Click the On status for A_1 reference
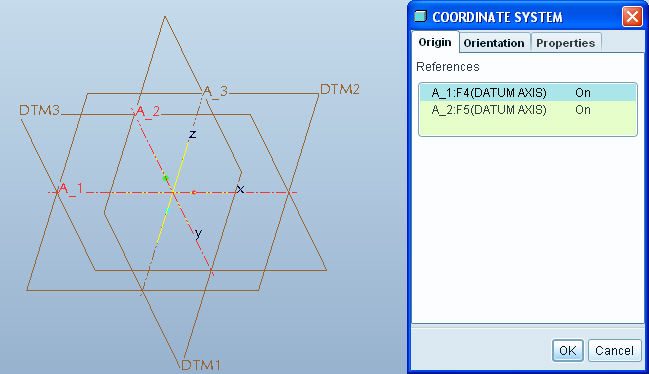649x374 pixels. [583, 93]
